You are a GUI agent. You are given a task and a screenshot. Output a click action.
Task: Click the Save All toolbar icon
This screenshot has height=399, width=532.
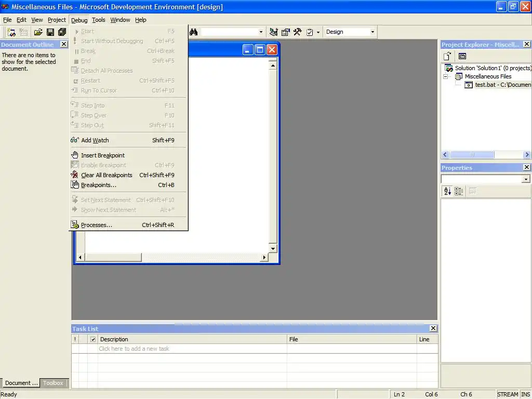click(x=62, y=32)
